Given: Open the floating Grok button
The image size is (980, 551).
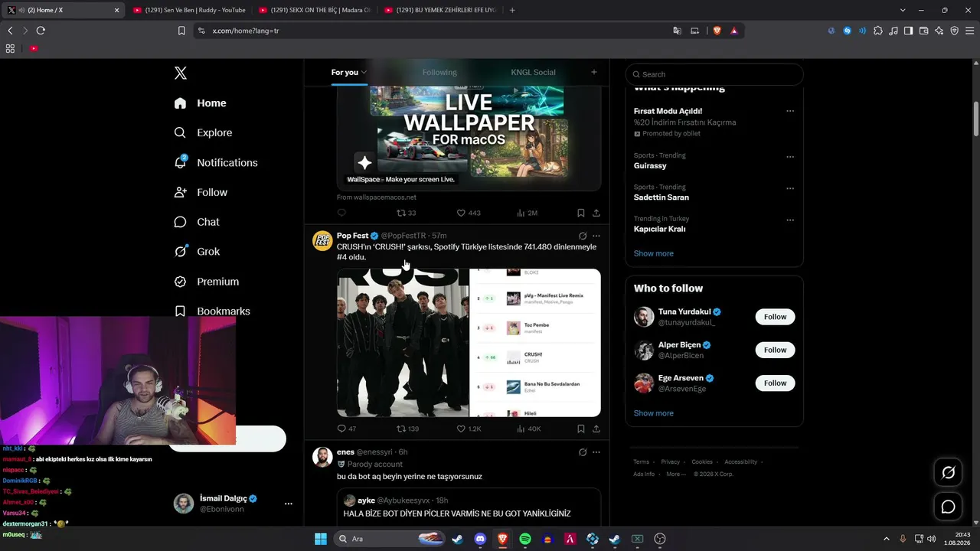Looking at the screenshot, I should pos(948,473).
